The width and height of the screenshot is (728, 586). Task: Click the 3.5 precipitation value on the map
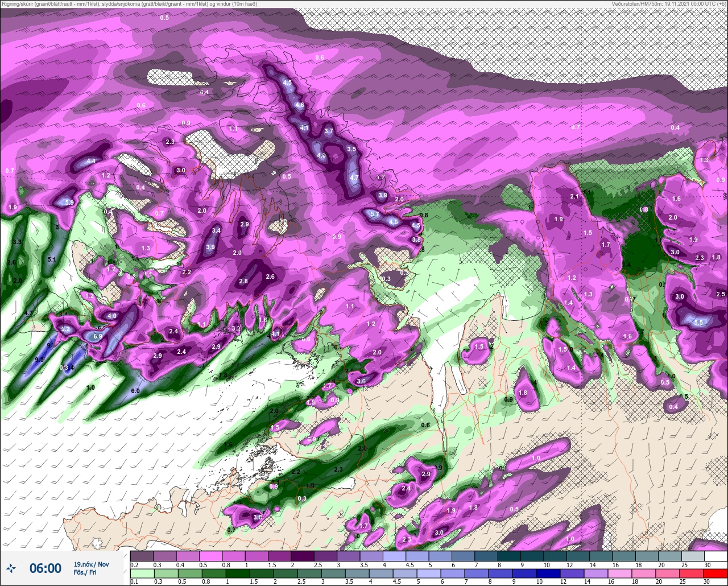pyautogui.click(x=351, y=149)
